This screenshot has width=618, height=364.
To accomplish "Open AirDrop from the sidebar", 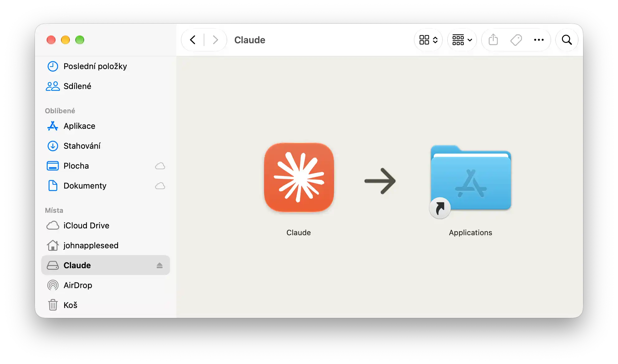I will point(106,285).
